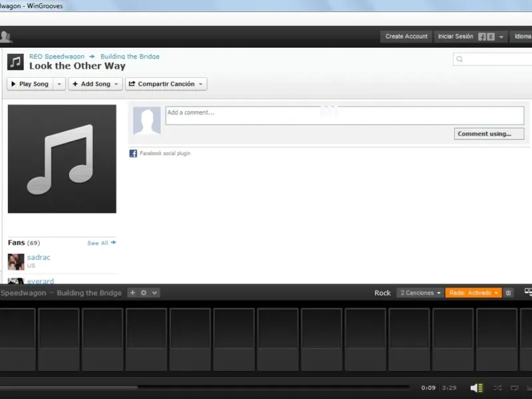Toggle shuffle mode in the player
532x399 pixels.
497,388
